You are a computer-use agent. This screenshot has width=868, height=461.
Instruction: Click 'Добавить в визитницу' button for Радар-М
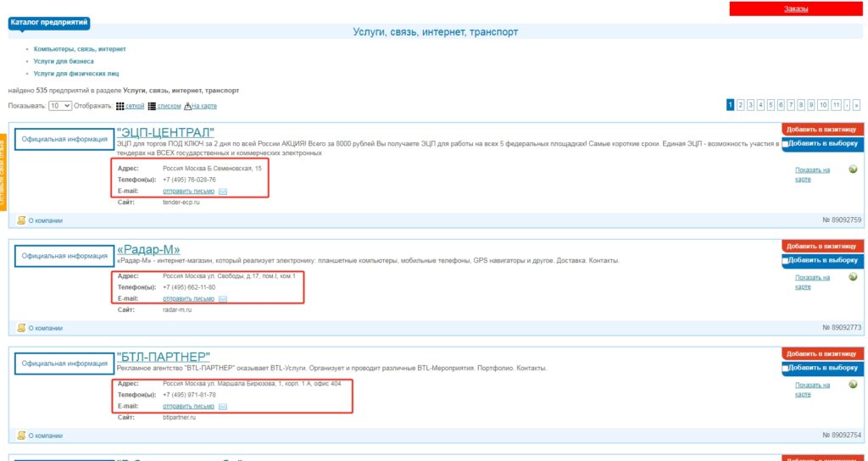[x=821, y=246]
